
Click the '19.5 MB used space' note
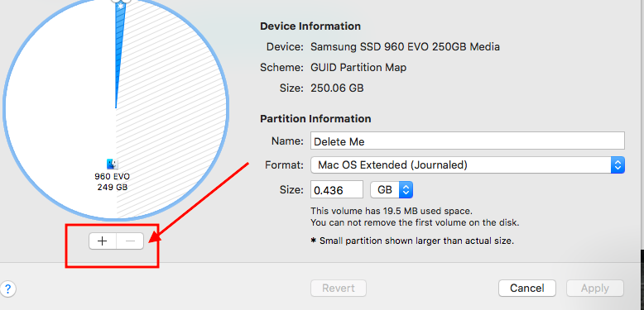coord(392,211)
